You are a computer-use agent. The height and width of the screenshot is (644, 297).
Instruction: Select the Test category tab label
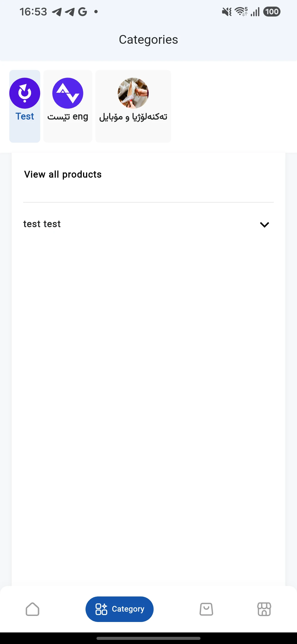pyautogui.click(x=25, y=116)
